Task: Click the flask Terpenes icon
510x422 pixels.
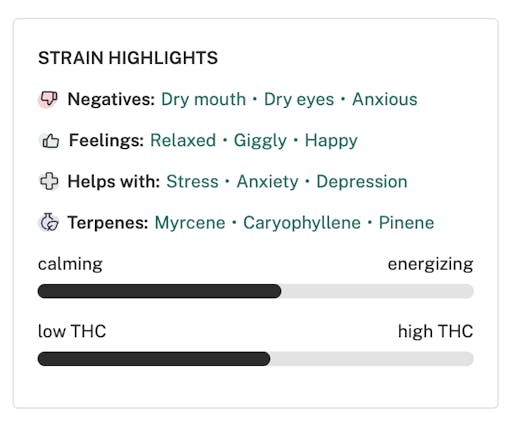Action: point(49,223)
